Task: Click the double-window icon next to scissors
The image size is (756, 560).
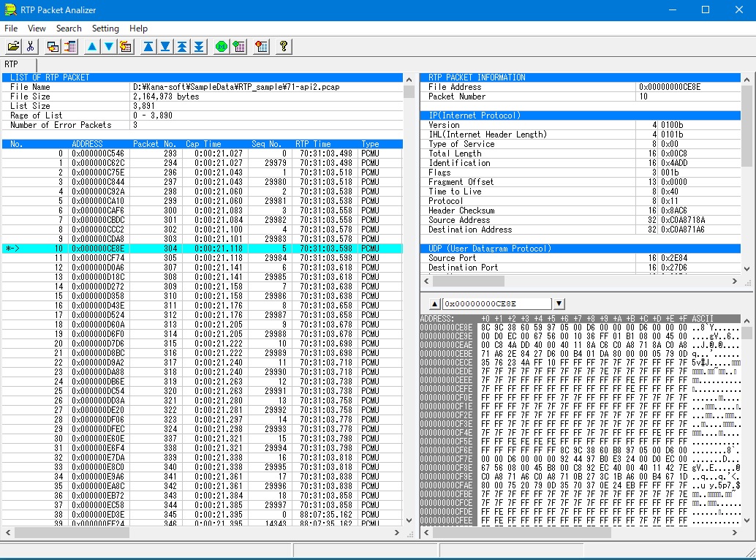Action: 53,47
